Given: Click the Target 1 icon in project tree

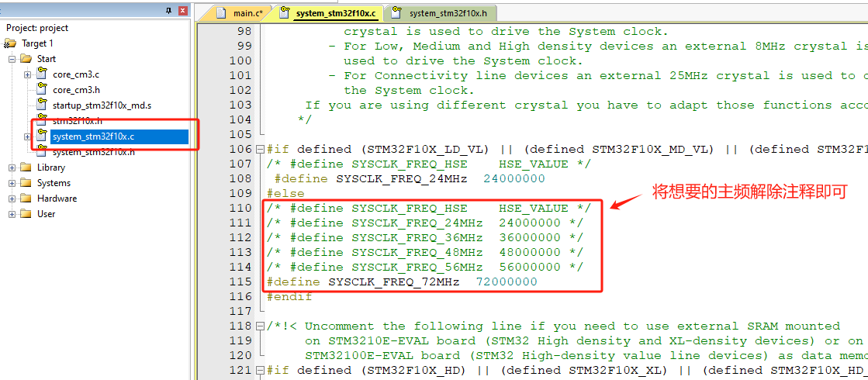Looking at the screenshot, I should 11,43.
